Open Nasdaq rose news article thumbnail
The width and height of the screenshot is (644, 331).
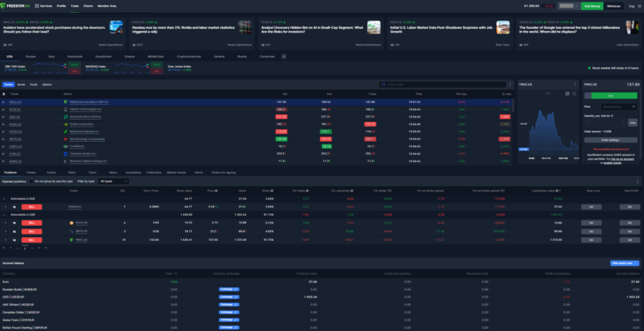[245, 27]
